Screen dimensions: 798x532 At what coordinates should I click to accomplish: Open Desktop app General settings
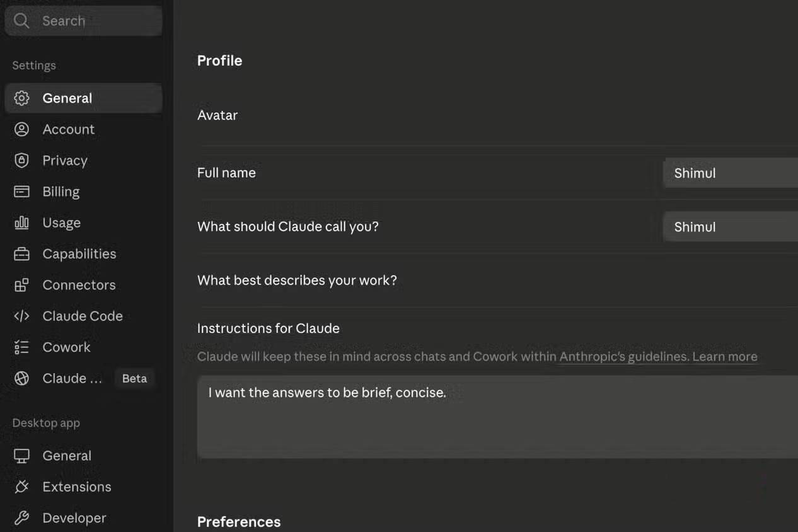83,456
